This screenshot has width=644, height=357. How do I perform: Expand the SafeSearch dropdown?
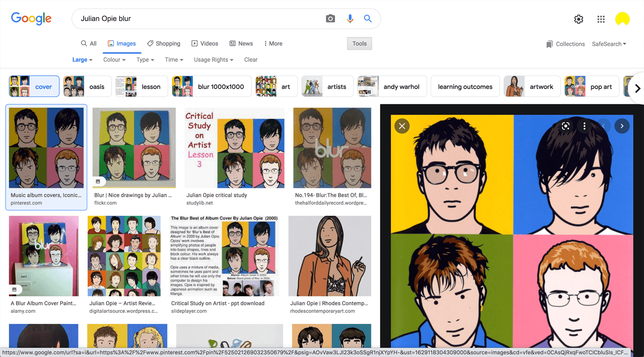(x=609, y=44)
